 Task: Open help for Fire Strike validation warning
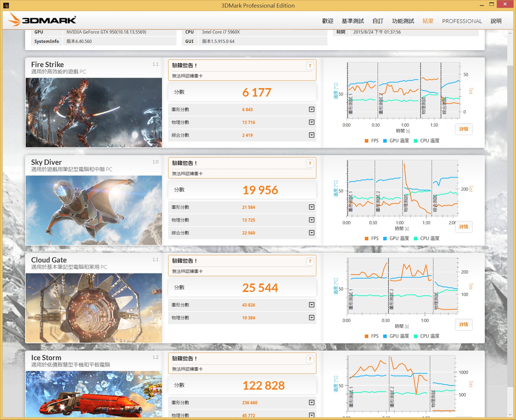point(310,66)
